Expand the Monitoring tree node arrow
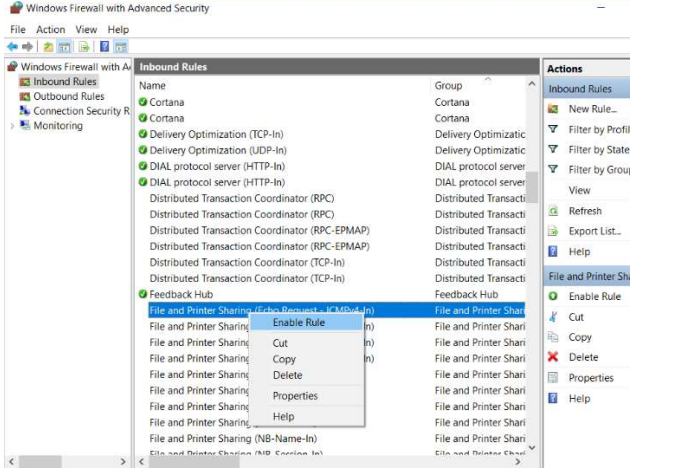 pos(12,126)
